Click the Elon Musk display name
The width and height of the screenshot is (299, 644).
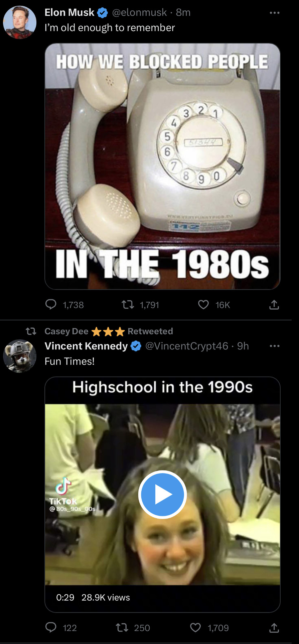pos(69,12)
